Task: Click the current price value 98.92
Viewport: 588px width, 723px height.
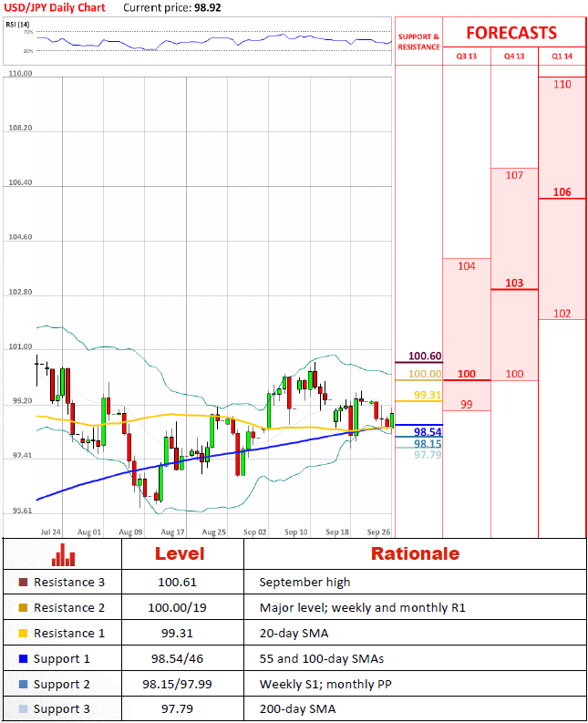Action: [x=208, y=8]
